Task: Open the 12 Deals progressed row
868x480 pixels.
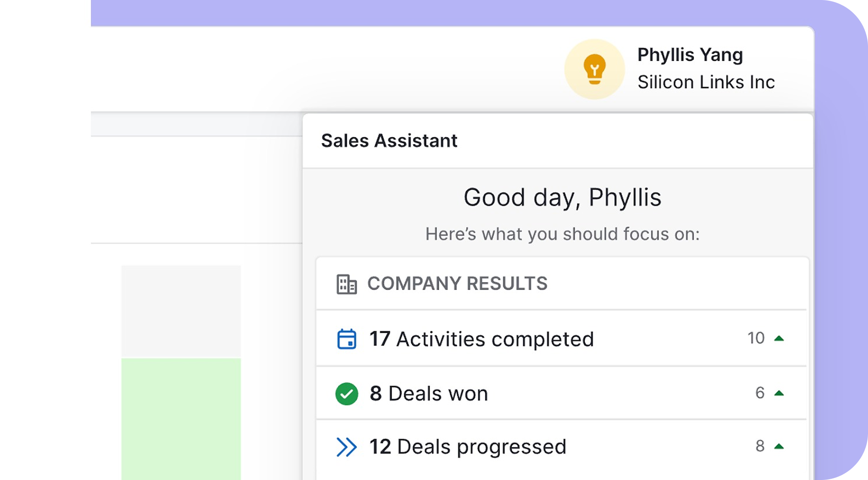Action: coord(468,447)
